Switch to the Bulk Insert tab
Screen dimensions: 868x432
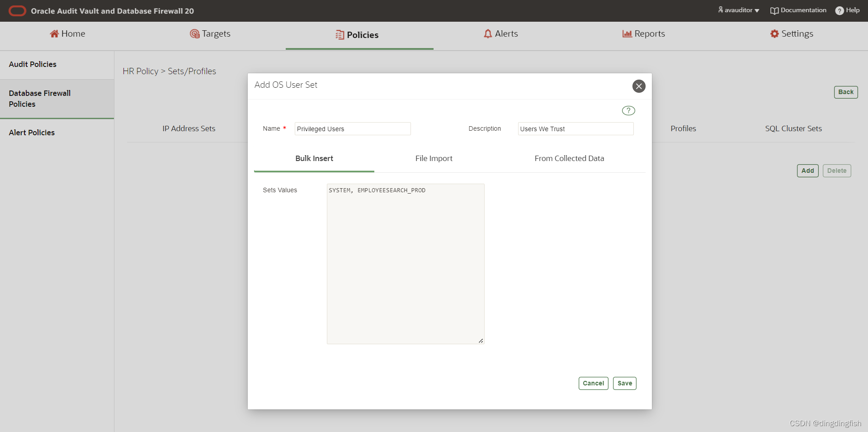click(314, 158)
